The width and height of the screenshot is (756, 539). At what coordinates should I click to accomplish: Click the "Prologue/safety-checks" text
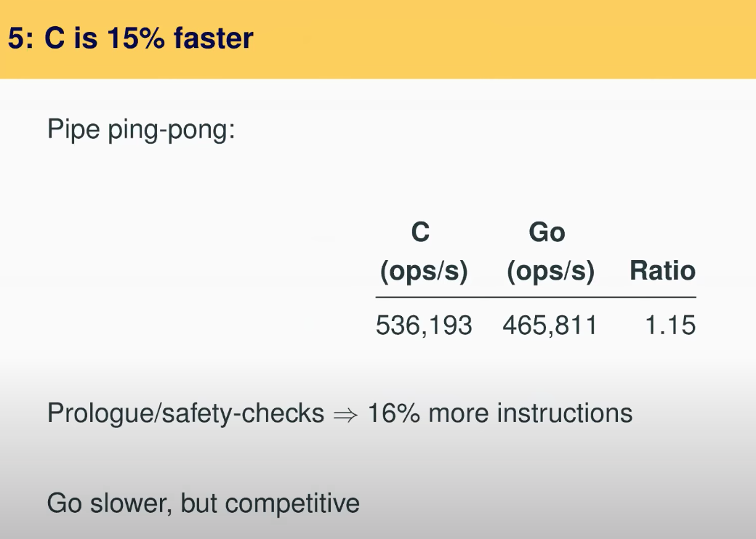tap(185, 413)
